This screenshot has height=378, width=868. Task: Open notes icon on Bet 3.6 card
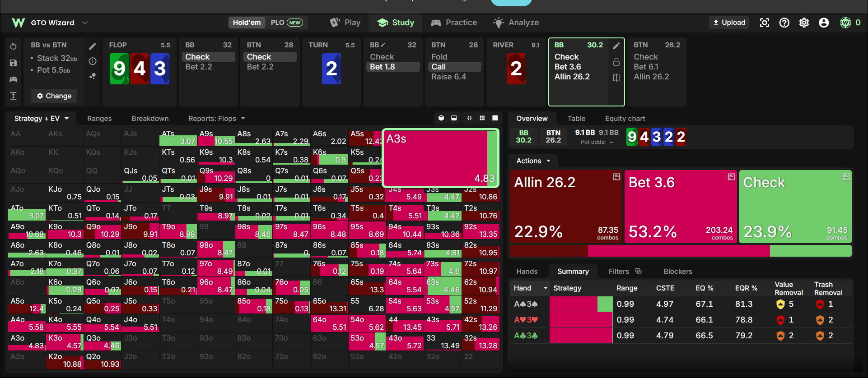731,177
